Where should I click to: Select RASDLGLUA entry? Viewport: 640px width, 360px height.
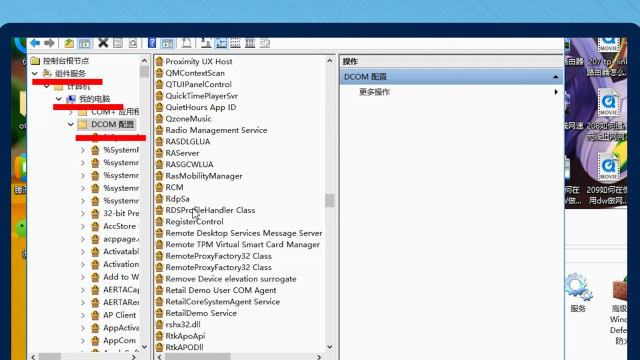click(x=188, y=142)
